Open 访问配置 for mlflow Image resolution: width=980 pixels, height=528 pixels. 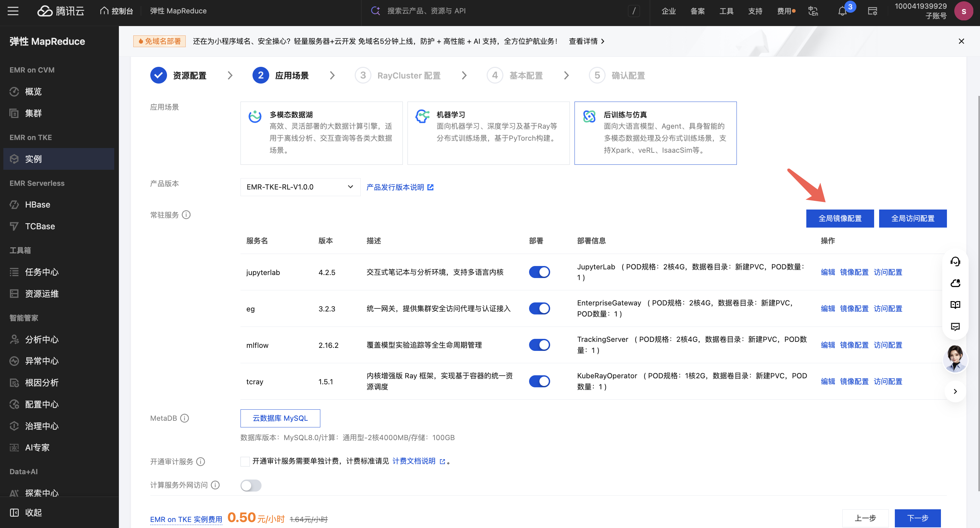[x=888, y=345]
